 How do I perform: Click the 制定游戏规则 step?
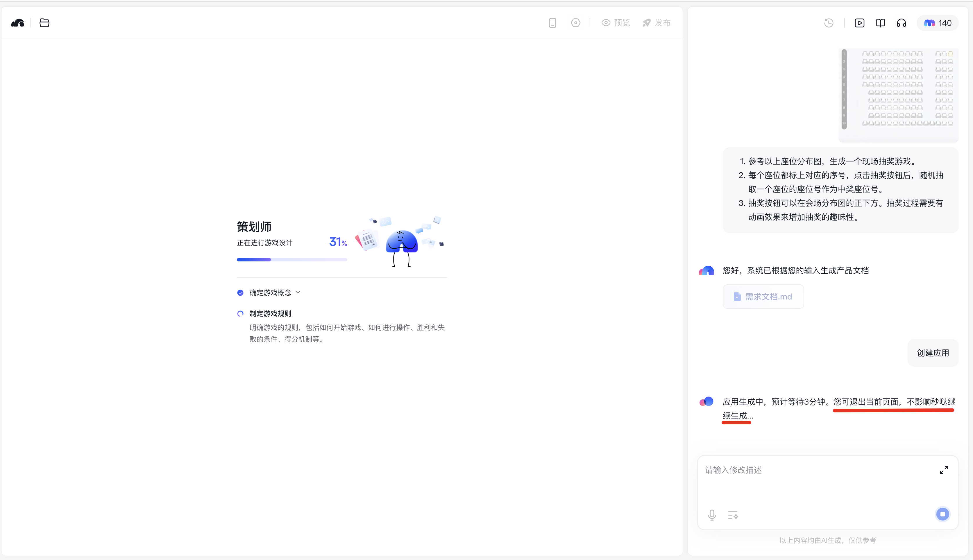270,313
